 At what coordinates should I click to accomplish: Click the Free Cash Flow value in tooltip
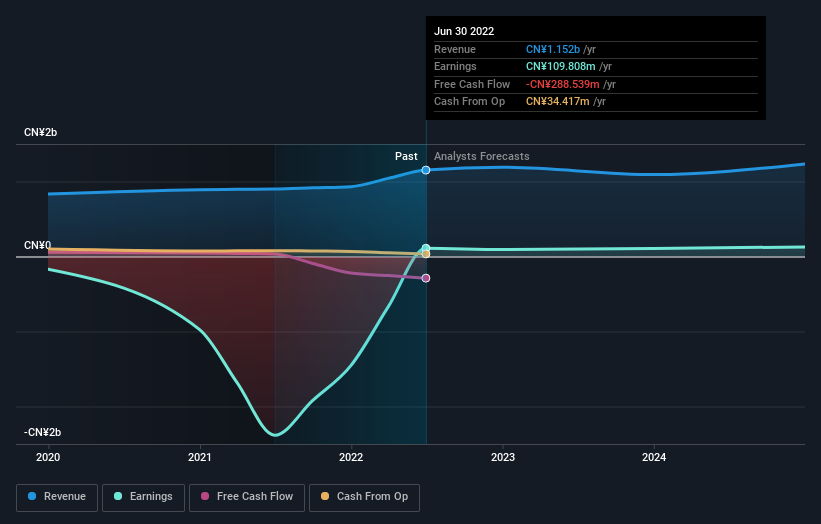point(563,84)
